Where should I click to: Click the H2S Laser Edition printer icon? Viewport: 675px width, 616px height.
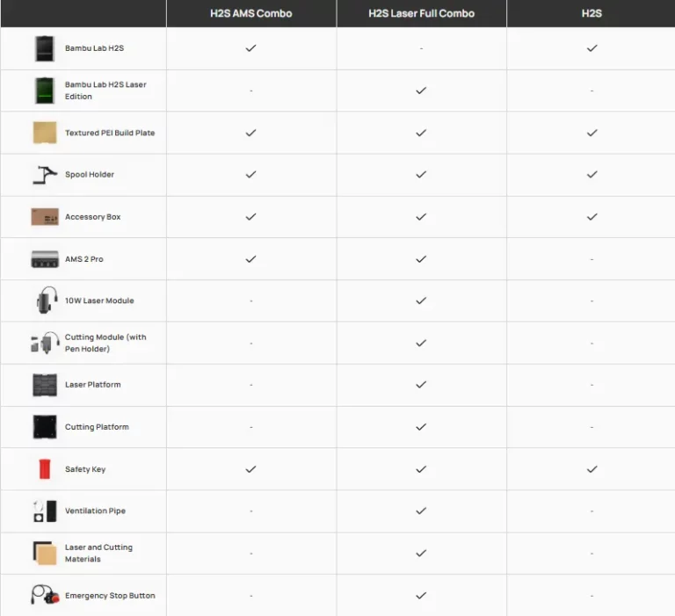click(x=45, y=91)
